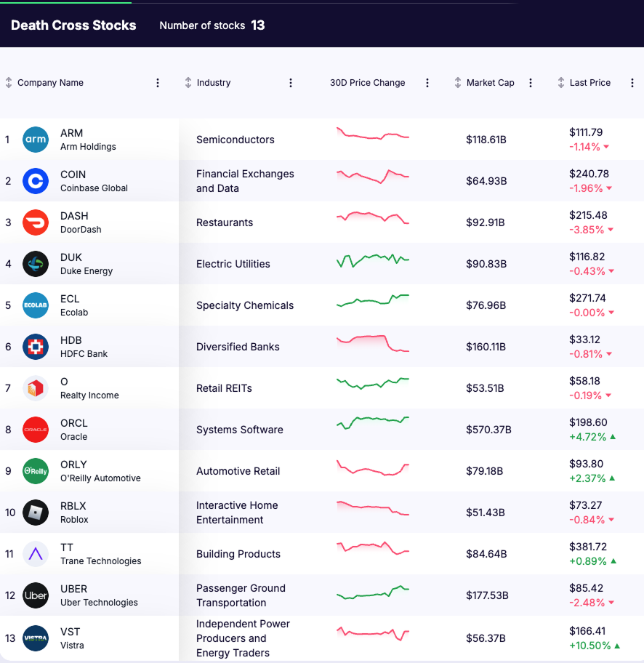The height and width of the screenshot is (663, 644).
Task: Open the Last Price column menu
Action: click(x=632, y=83)
